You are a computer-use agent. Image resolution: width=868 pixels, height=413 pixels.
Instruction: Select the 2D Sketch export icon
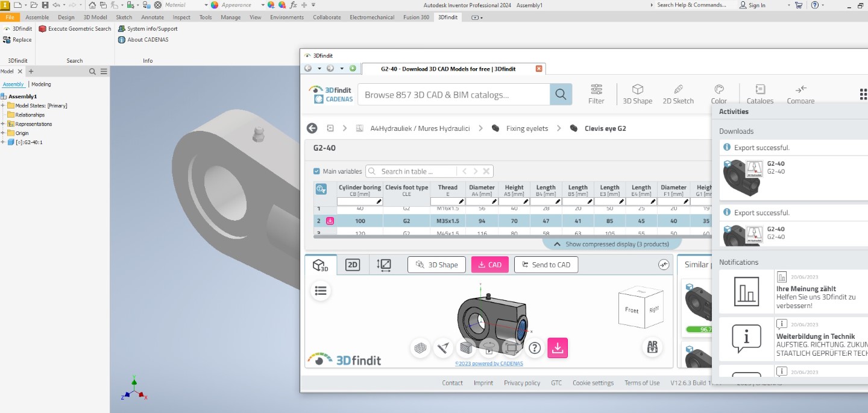point(678,94)
